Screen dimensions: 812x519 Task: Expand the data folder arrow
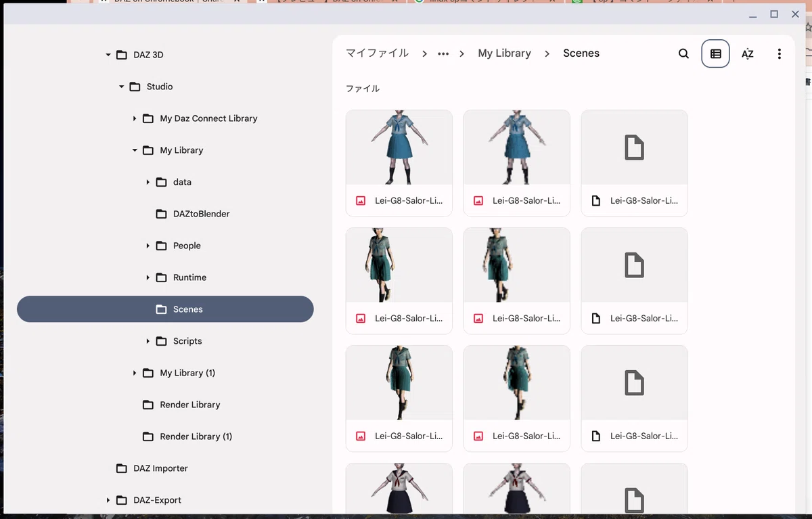[x=148, y=182]
